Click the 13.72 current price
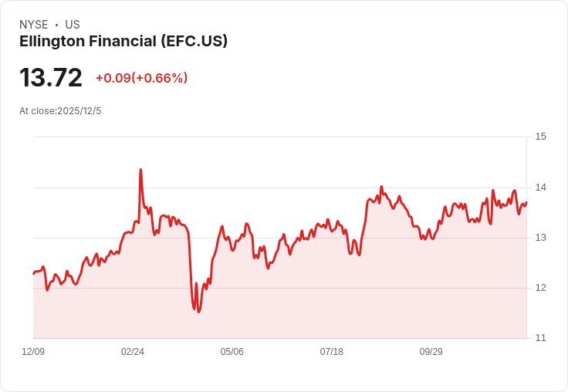 (x=51, y=78)
